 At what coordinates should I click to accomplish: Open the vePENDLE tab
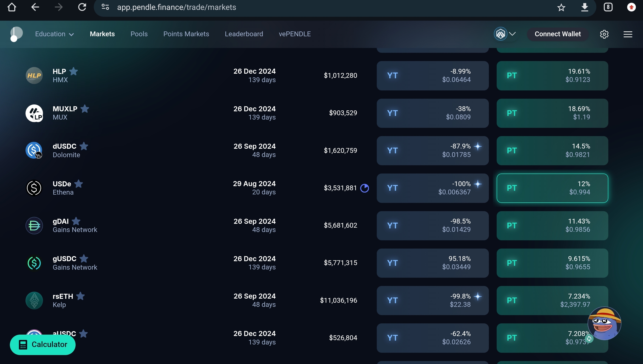(295, 34)
